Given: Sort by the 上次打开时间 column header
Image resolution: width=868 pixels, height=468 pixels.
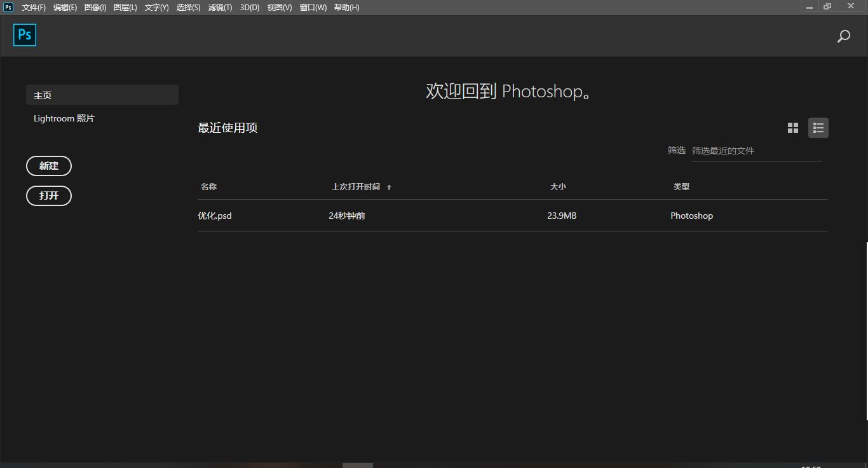Looking at the screenshot, I should pyautogui.click(x=356, y=187).
